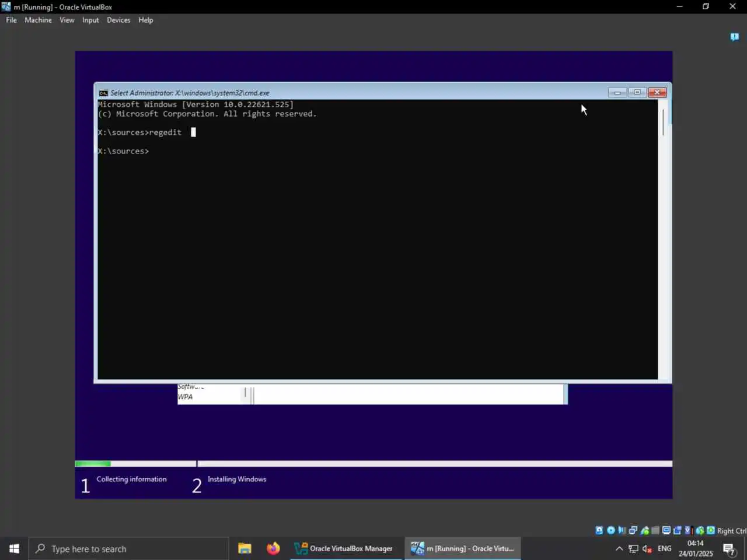Open the Machine menu
Viewport: 747px width, 560px height.
(38, 20)
